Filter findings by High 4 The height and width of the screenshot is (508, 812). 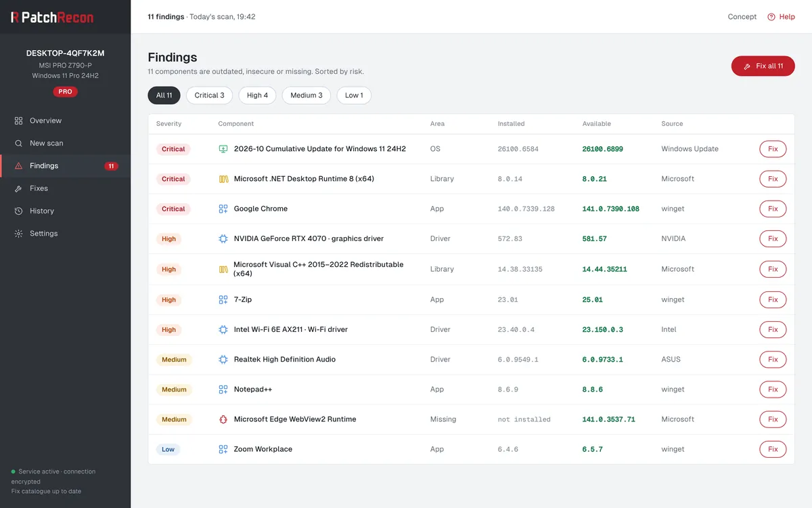(257, 96)
